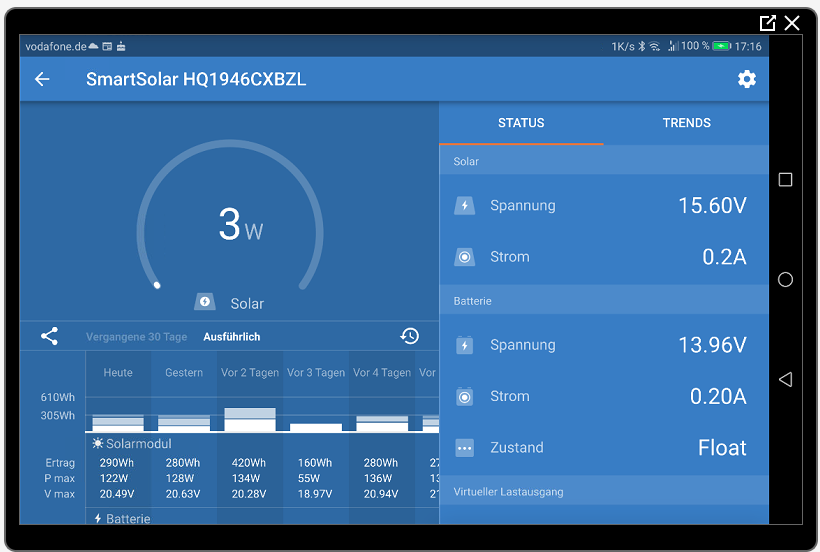Click solar voltage value 15.60V
The width and height of the screenshot is (820, 552).
(712, 205)
